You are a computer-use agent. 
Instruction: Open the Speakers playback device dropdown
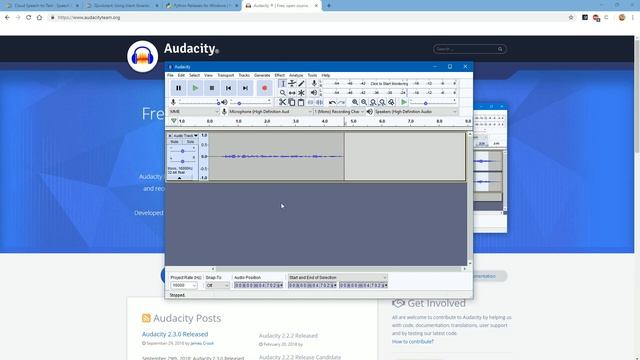click(x=416, y=111)
